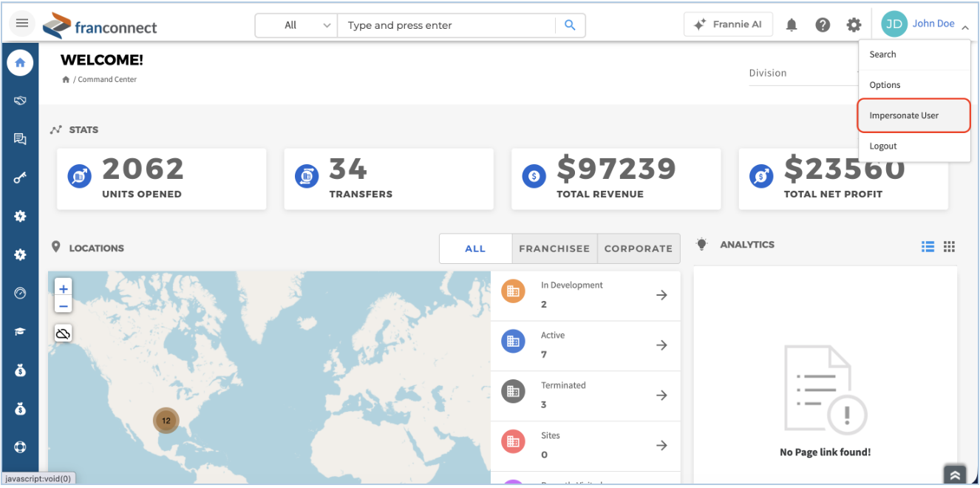Open the lifebuoy support sidebar icon
980x488 pixels.
click(x=20, y=447)
